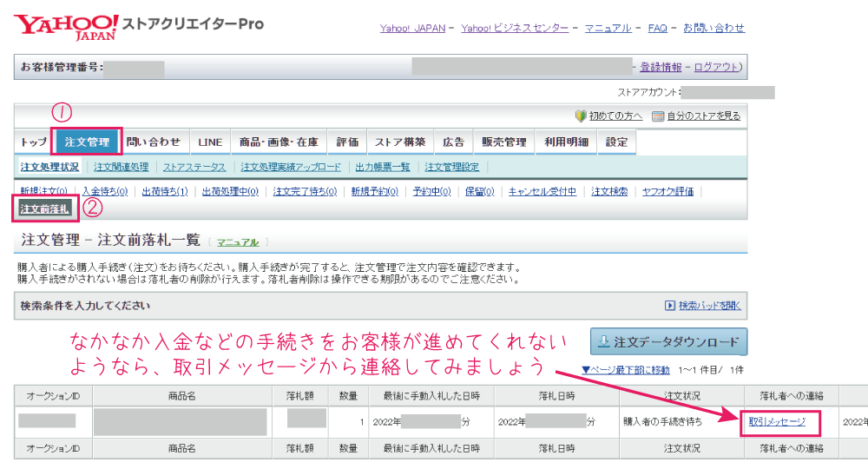
Task: Select 注文処理状況 submenu item
Action: point(49,167)
